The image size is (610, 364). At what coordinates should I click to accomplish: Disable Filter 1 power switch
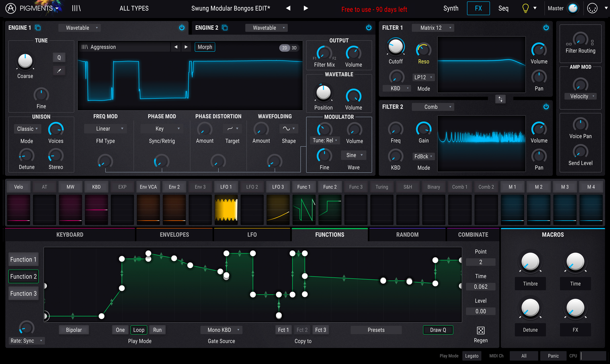(546, 28)
